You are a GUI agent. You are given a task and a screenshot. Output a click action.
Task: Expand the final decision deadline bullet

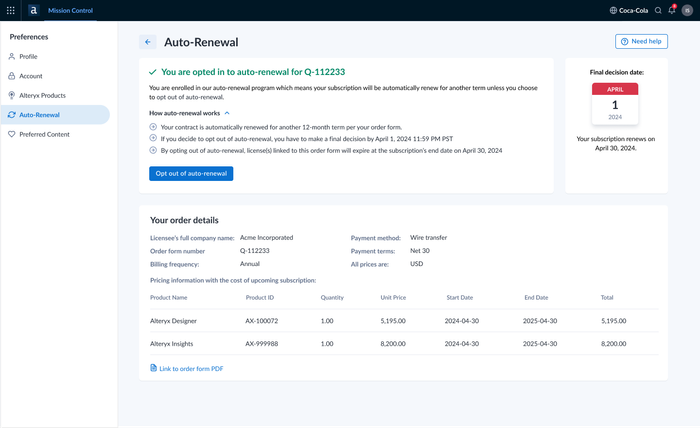(x=153, y=138)
